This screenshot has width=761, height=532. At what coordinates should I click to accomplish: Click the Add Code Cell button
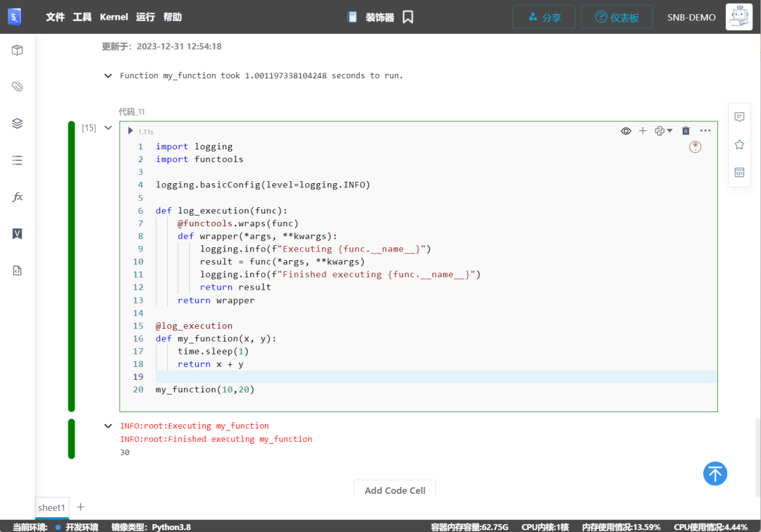click(395, 490)
